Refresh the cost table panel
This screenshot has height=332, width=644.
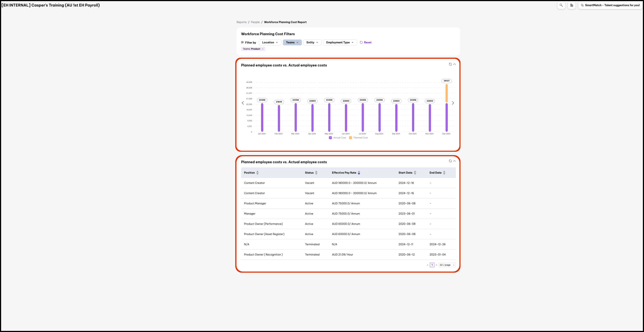click(450, 161)
